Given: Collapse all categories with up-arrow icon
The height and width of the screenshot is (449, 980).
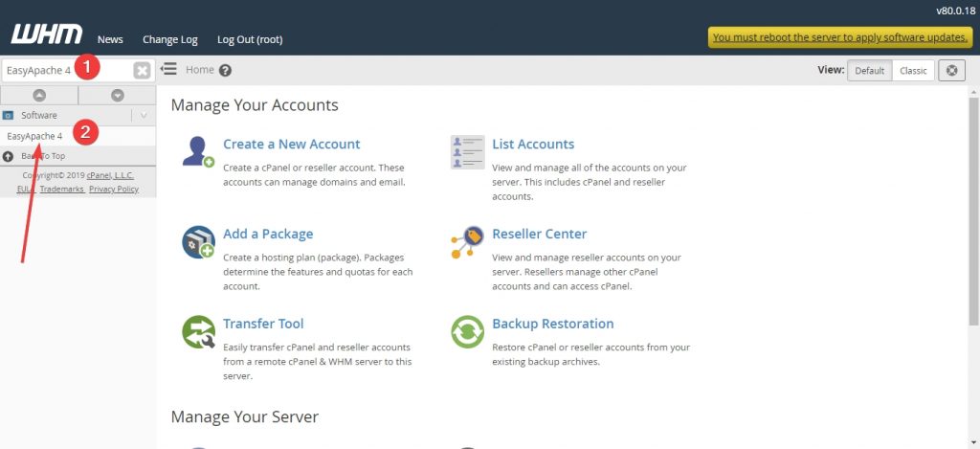Looking at the screenshot, I should pyautogui.click(x=38, y=95).
